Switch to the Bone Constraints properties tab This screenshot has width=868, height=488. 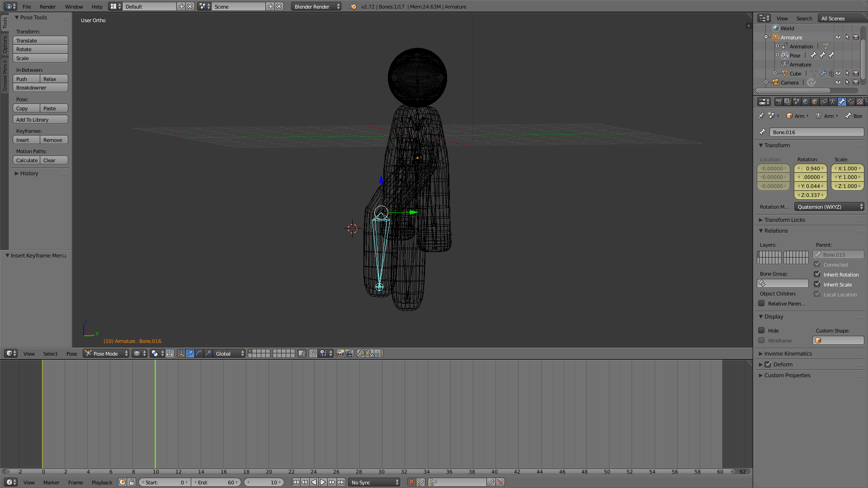[851, 102]
